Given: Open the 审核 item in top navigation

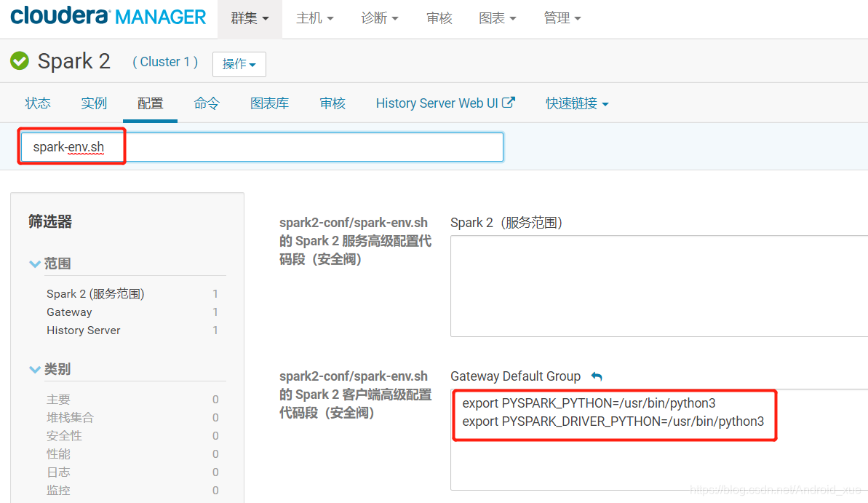Looking at the screenshot, I should click(x=439, y=18).
